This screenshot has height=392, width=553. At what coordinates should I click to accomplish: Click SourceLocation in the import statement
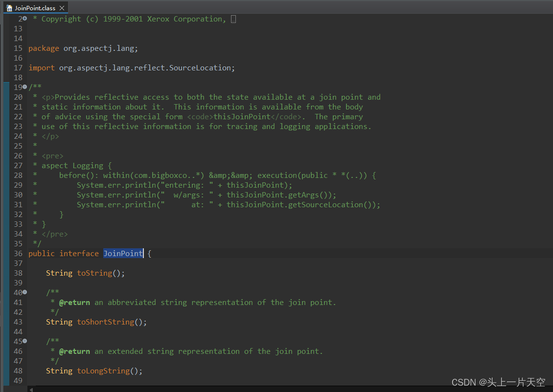pos(200,67)
